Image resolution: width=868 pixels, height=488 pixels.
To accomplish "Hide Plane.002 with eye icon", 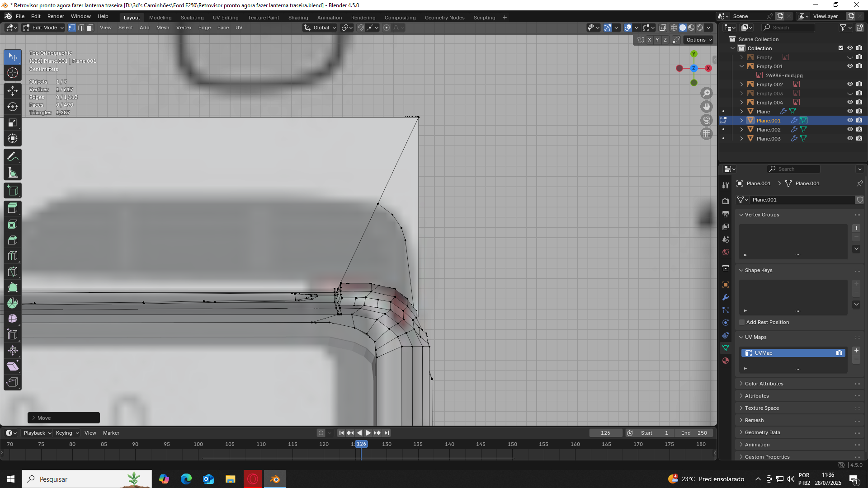I will pos(849,130).
